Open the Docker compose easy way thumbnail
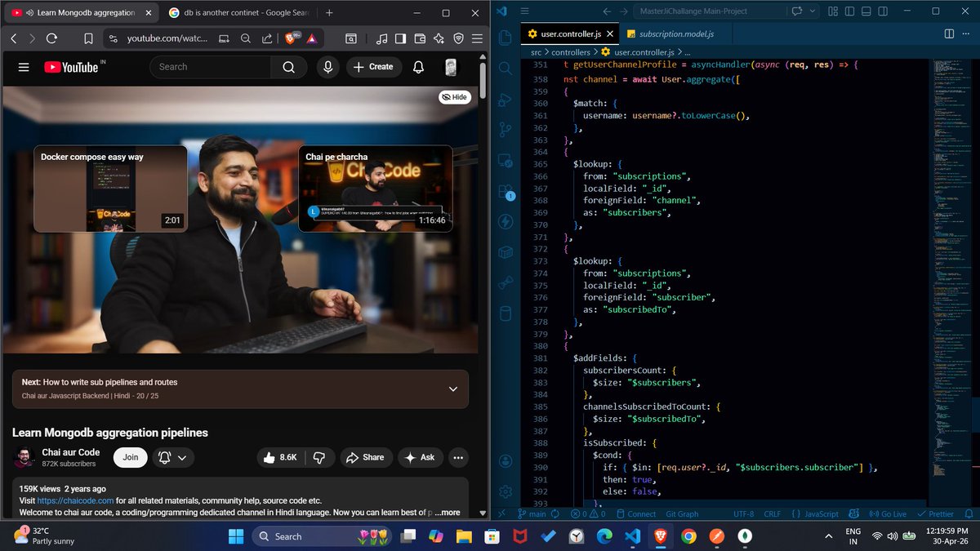 point(110,189)
